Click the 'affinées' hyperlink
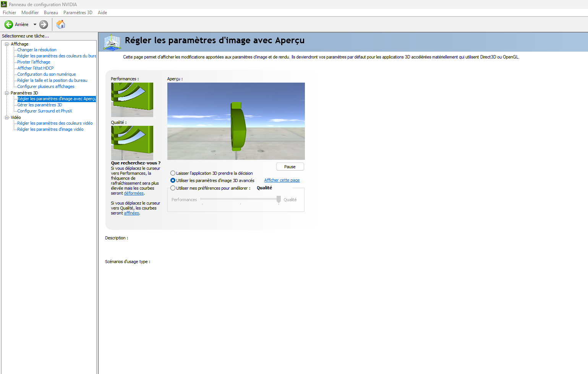This screenshot has height=374, width=588. click(131, 213)
